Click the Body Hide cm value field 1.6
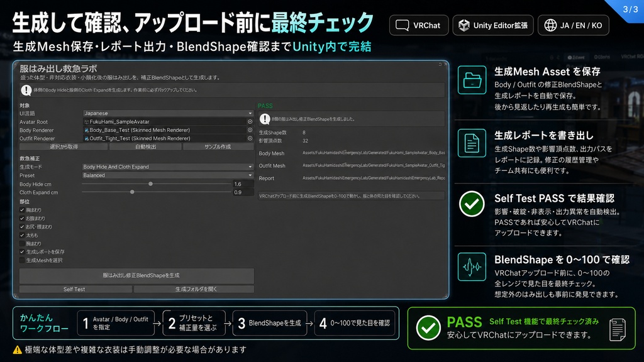The width and height of the screenshot is (644, 362). pos(243,184)
